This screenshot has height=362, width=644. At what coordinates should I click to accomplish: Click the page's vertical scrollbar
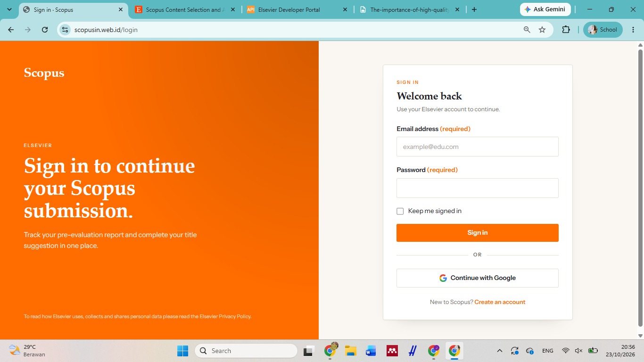pyautogui.click(x=640, y=187)
